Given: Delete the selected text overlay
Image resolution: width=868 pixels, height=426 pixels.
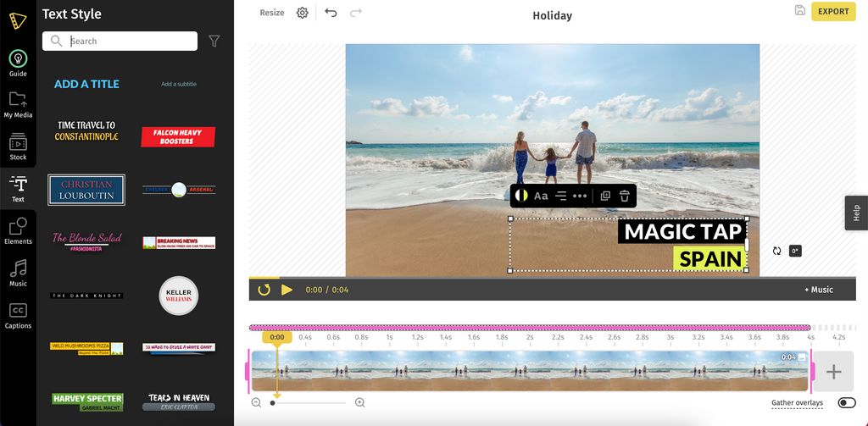Looking at the screenshot, I should coord(625,196).
